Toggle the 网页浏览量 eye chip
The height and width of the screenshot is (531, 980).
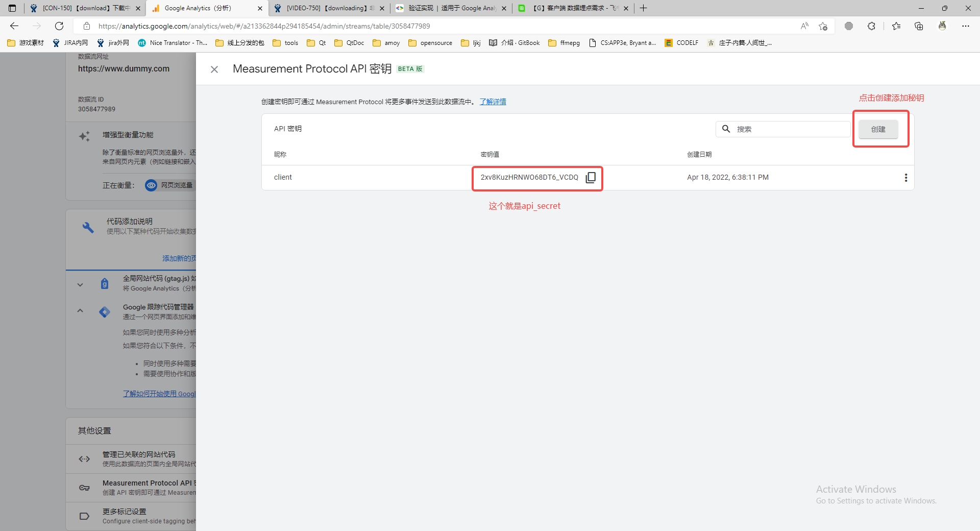tap(169, 185)
